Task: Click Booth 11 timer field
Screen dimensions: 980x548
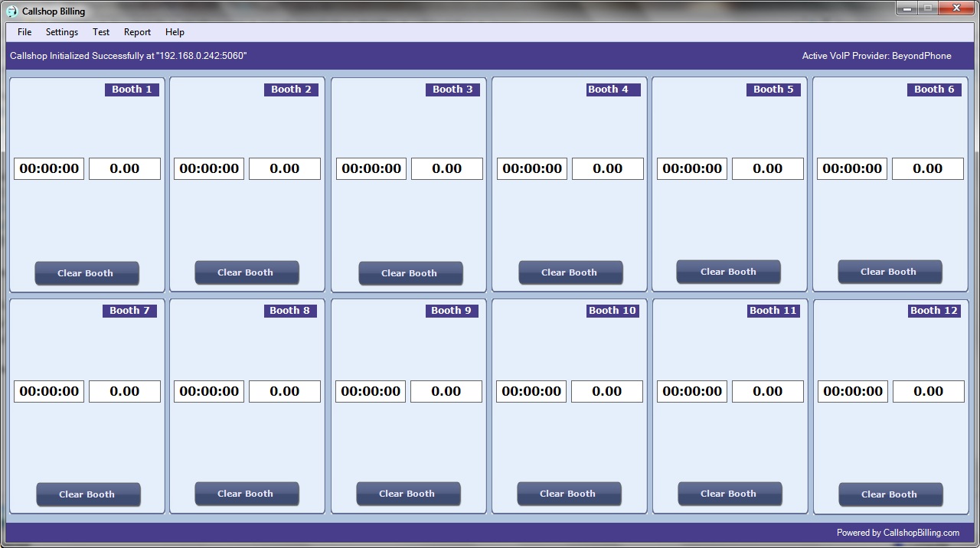Action: tap(692, 391)
